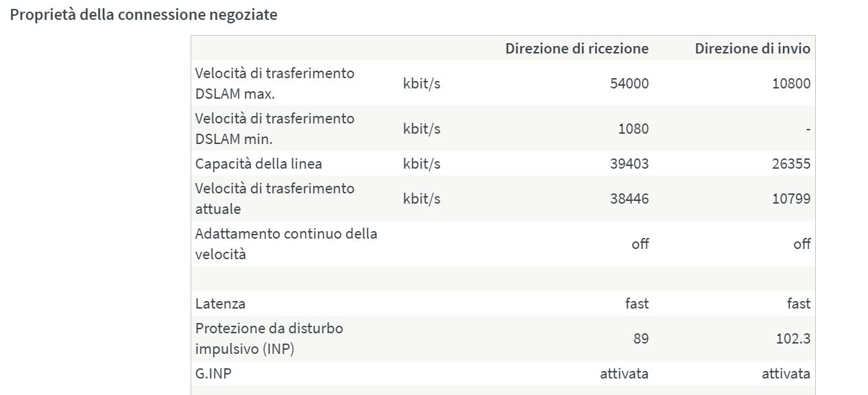
Task: Click the G.INP receive status attivata
Action: [625, 374]
